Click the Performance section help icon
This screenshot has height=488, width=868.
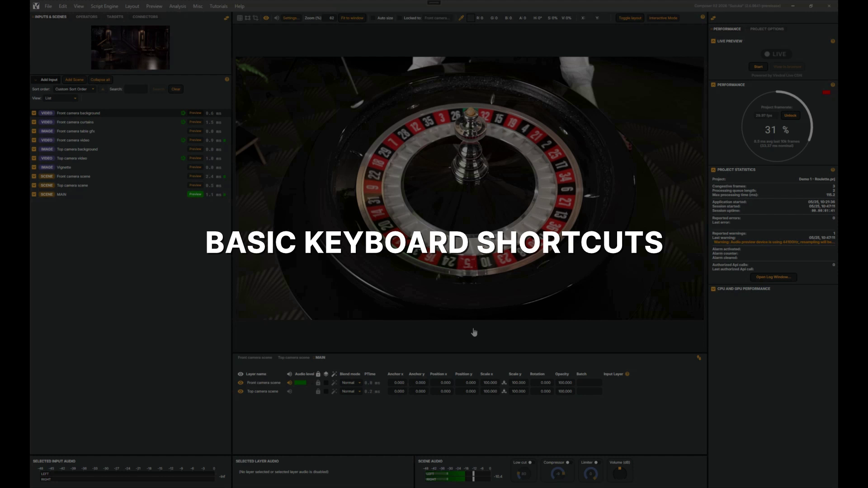click(833, 84)
